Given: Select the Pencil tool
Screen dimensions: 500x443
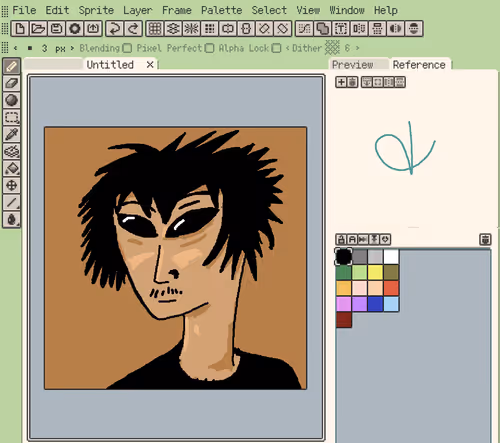Looking at the screenshot, I should click(x=12, y=66).
